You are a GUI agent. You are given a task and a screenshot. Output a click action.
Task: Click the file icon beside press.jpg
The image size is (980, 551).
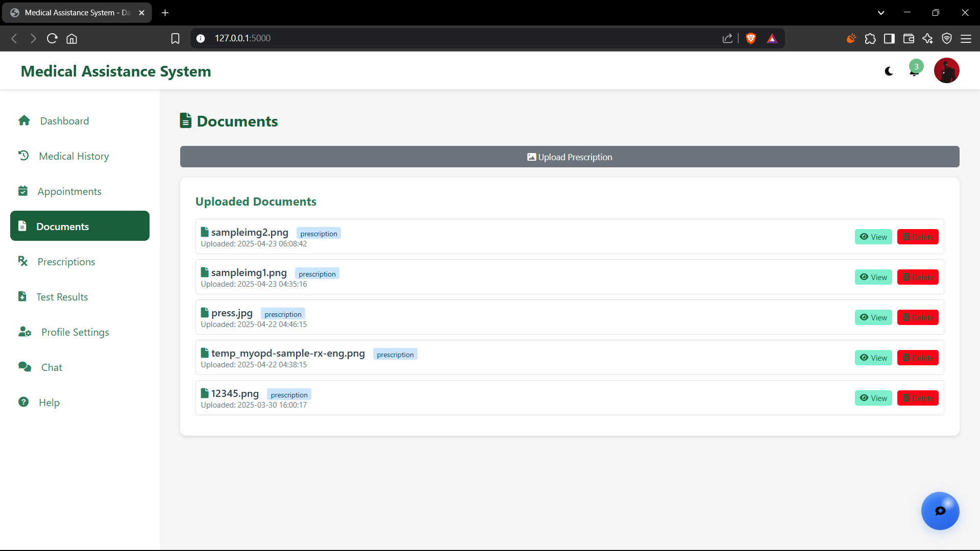(205, 313)
